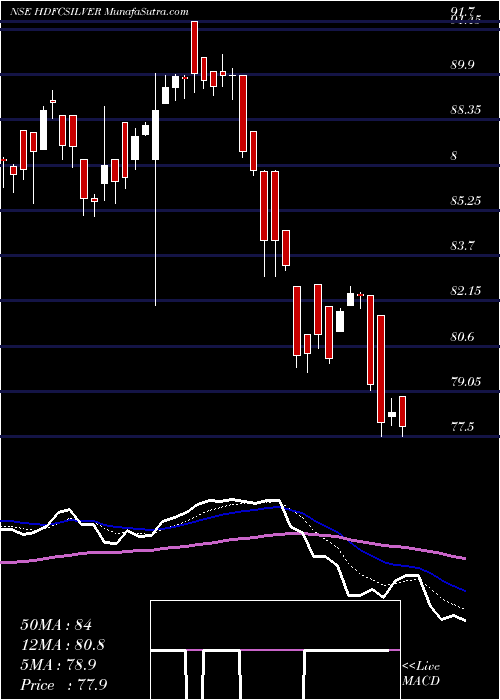Click the 5MA : 78.9 readout
This screenshot has width=500, height=700.
[60, 665]
